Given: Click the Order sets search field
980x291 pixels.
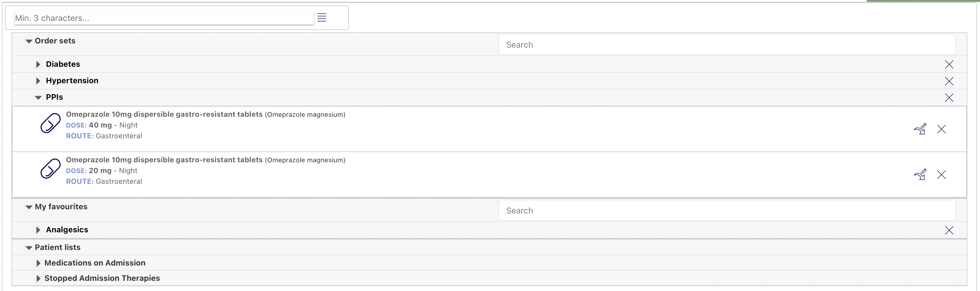Looking at the screenshot, I should pos(727,45).
